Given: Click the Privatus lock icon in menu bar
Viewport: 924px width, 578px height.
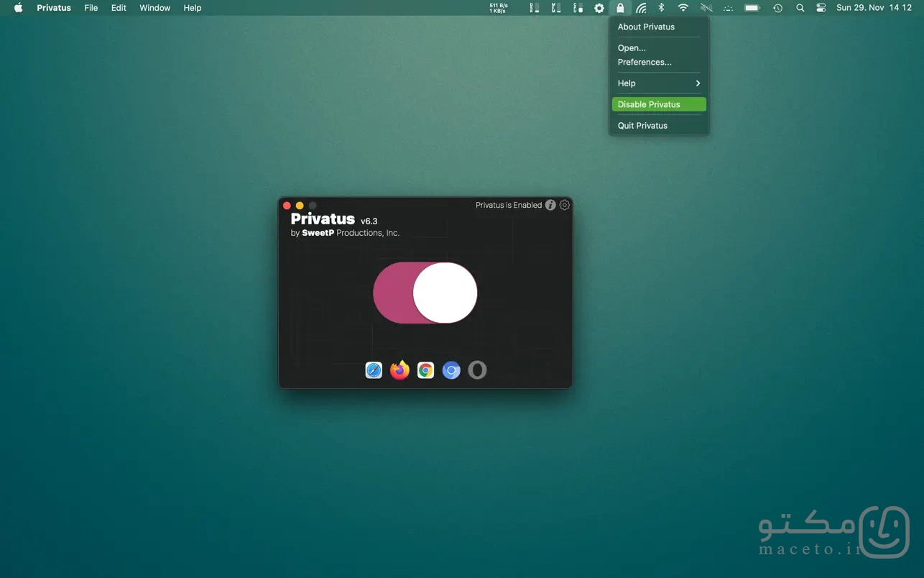Looking at the screenshot, I should 620,8.
